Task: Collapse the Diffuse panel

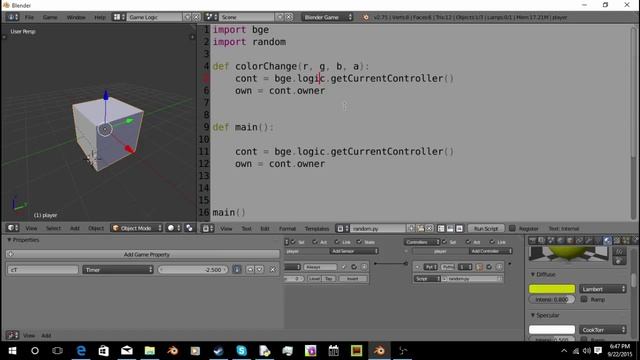Action: point(533,274)
